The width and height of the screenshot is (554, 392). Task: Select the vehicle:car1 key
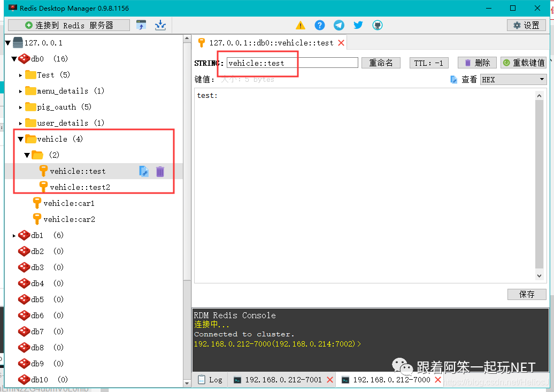(69, 203)
